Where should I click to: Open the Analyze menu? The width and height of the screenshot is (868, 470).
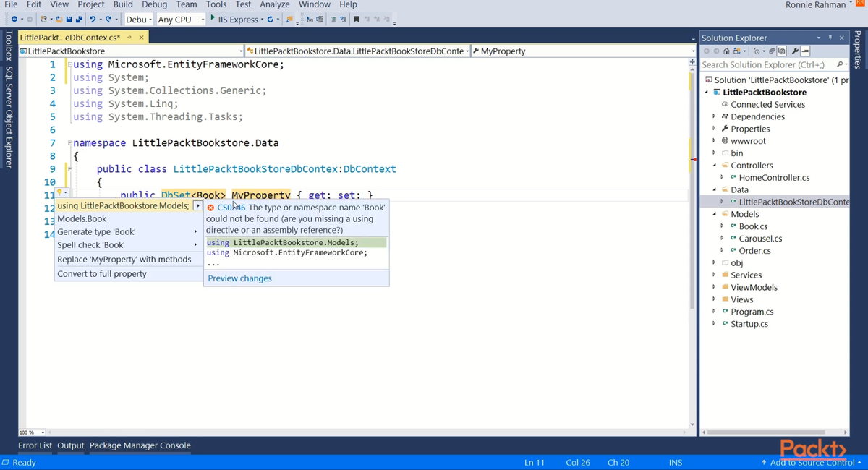pyautogui.click(x=275, y=4)
